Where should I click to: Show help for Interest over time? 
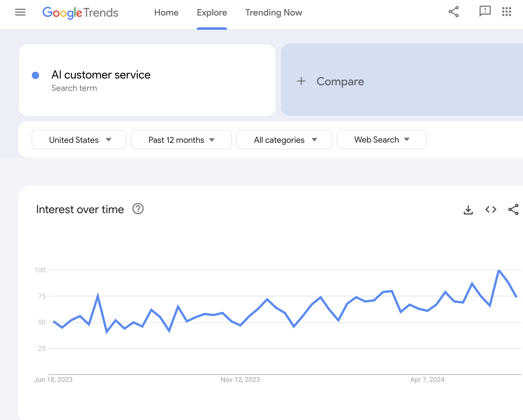pyautogui.click(x=138, y=209)
